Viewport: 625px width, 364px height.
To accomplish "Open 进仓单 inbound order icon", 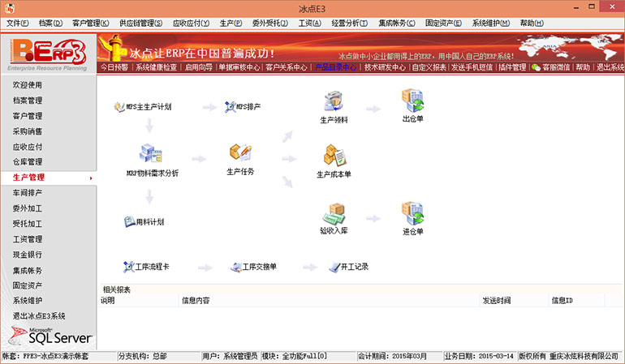I will pyautogui.click(x=412, y=214).
